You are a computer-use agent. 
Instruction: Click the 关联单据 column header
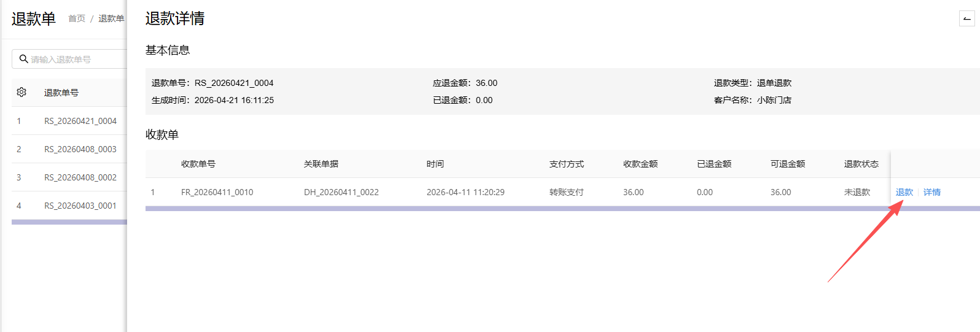click(x=321, y=164)
